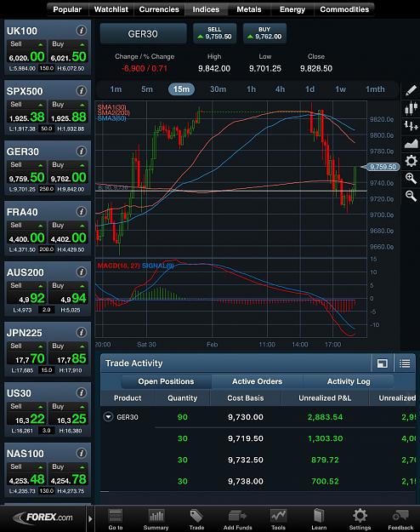Open chart settings gear
Image resolution: width=420 pixels, height=532 pixels.
(411, 161)
